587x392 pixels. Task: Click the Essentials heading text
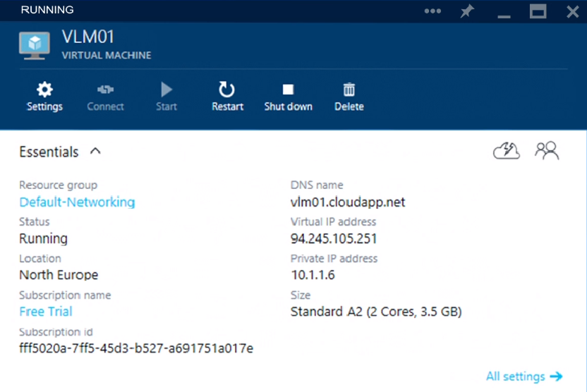pos(49,152)
